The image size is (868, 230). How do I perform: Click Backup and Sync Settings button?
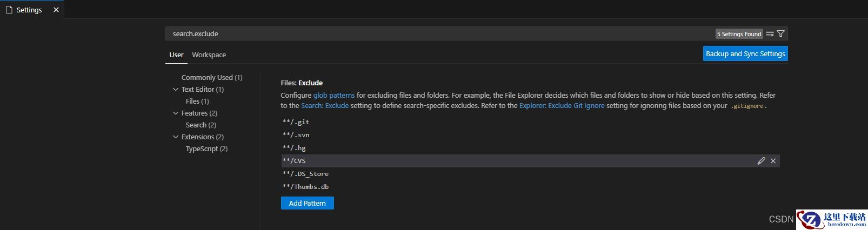click(745, 53)
